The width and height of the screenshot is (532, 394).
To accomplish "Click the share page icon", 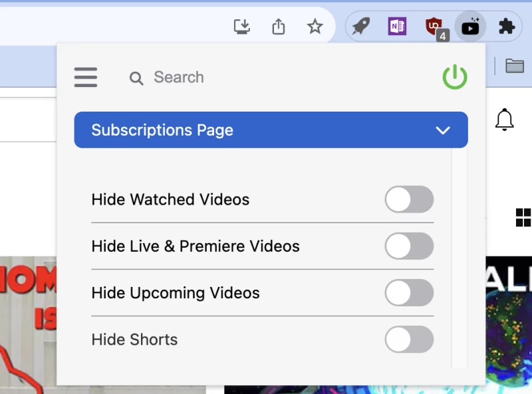I will [x=279, y=27].
